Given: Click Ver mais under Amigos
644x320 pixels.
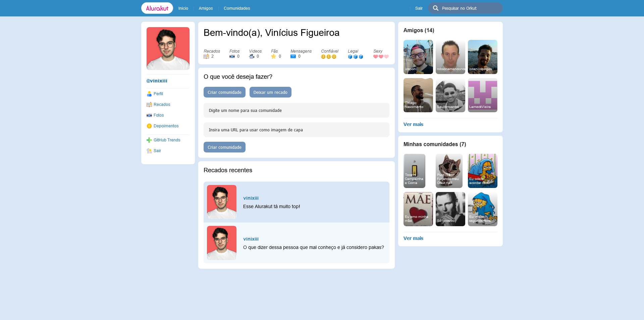Looking at the screenshot, I should (x=413, y=124).
